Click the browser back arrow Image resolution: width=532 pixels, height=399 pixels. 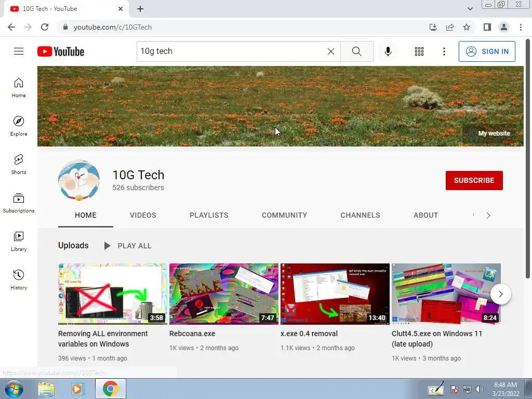pyautogui.click(x=11, y=27)
